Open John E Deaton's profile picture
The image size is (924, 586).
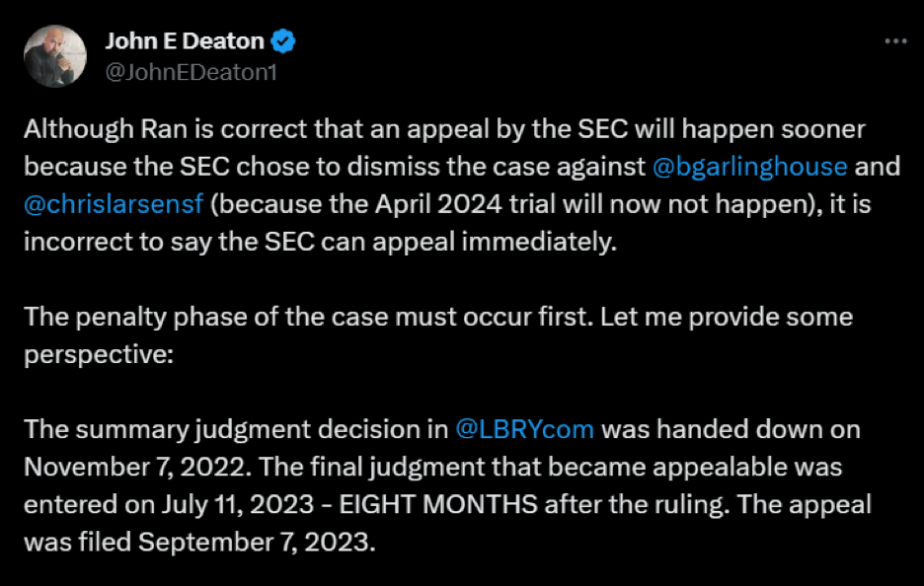click(55, 56)
